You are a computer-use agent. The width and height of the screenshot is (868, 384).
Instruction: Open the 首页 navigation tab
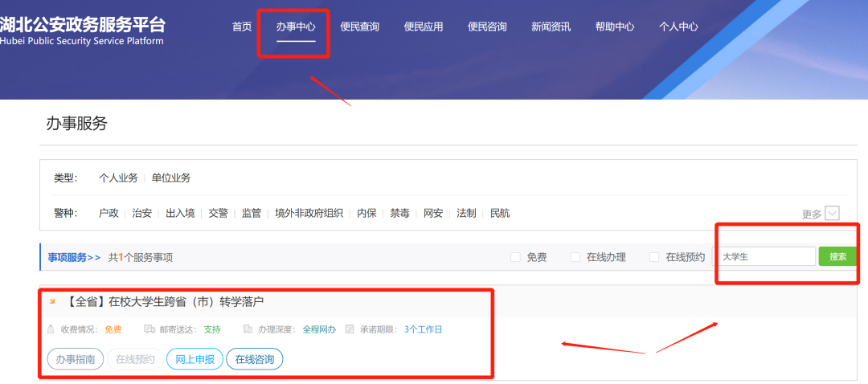[241, 27]
